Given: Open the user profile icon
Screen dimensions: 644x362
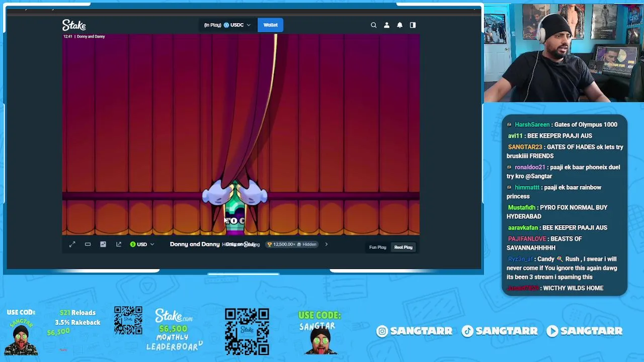Looking at the screenshot, I should [386, 25].
